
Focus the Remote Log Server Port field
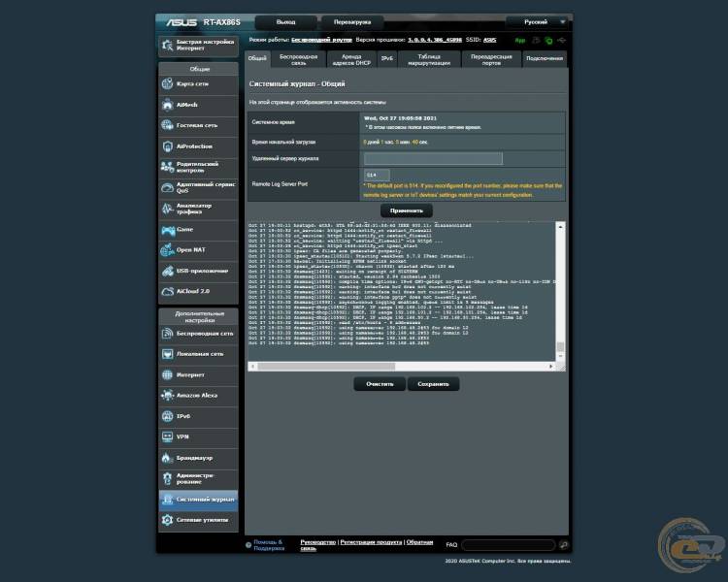point(377,175)
